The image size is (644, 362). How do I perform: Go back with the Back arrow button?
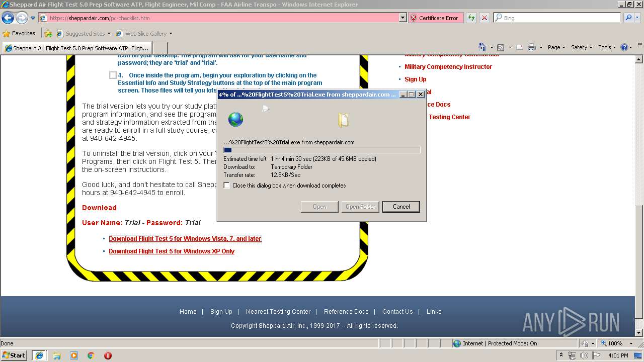click(8, 18)
